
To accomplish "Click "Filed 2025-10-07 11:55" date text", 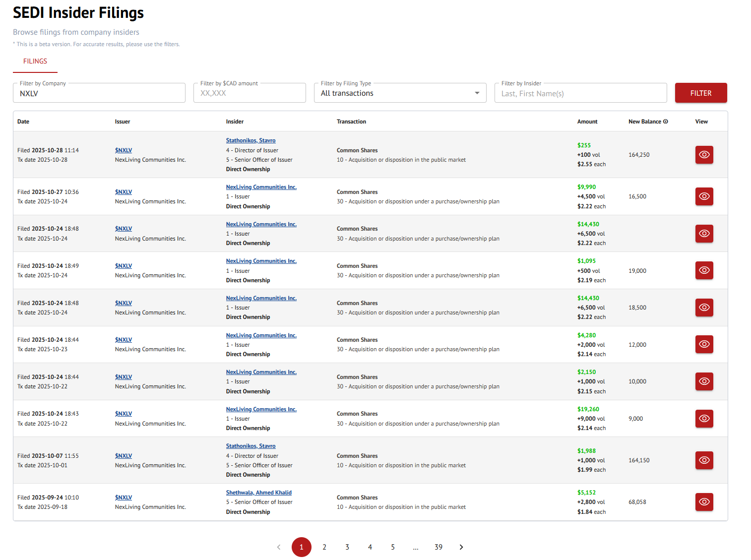I will pos(48,456).
